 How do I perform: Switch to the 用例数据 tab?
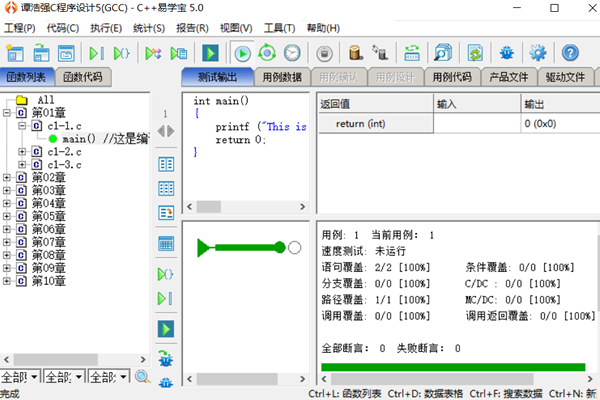point(282,77)
